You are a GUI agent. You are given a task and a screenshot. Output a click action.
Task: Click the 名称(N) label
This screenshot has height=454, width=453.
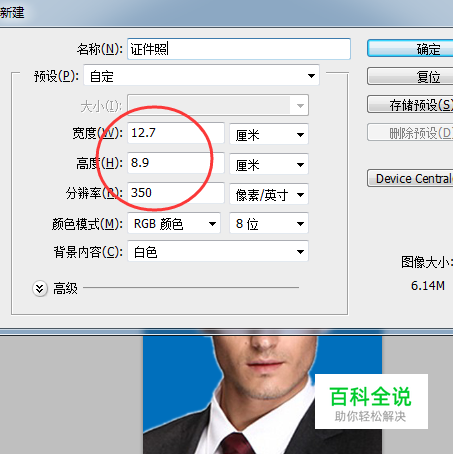coord(100,49)
